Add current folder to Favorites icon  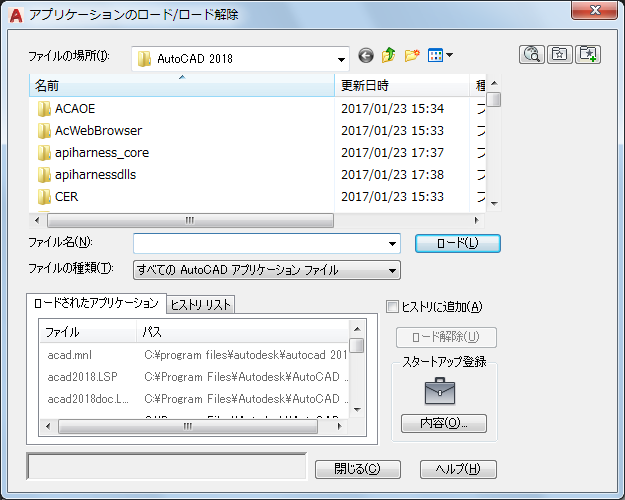588,55
